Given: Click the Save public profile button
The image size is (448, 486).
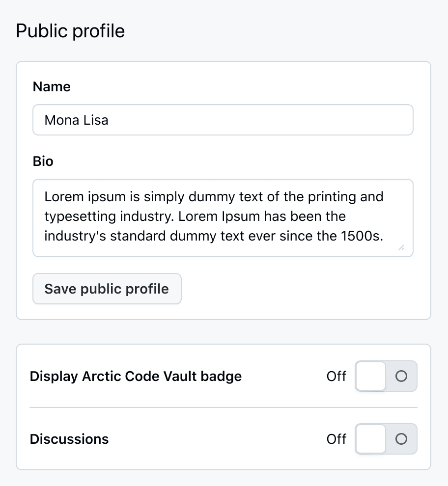Looking at the screenshot, I should coord(107,289).
